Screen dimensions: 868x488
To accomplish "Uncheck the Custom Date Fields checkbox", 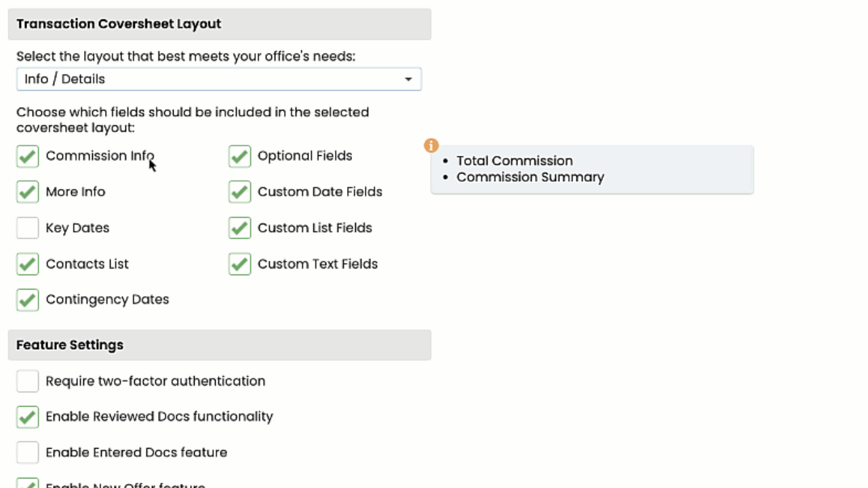I will coord(240,192).
